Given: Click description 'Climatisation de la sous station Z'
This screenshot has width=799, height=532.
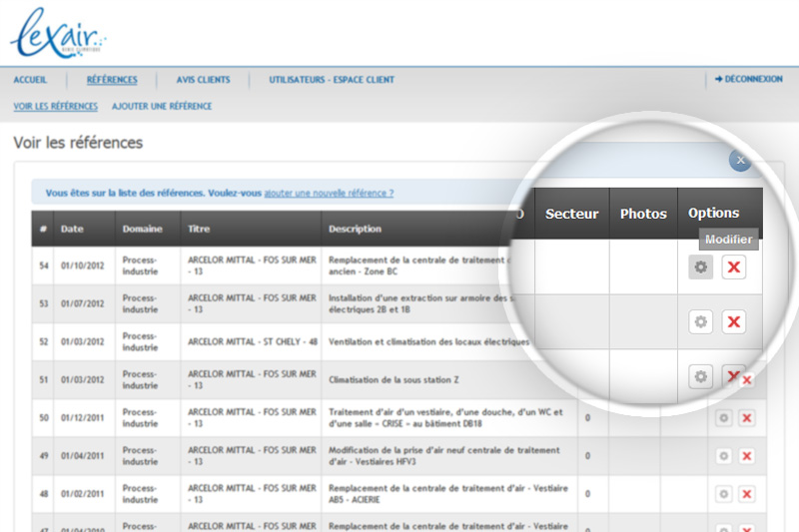Looking at the screenshot, I should tap(394, 379).
